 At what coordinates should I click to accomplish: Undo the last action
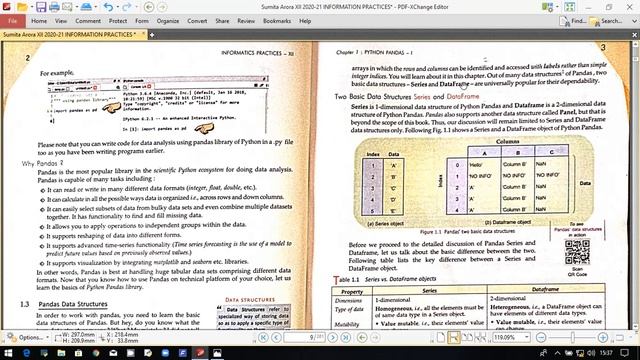[108, 7]
